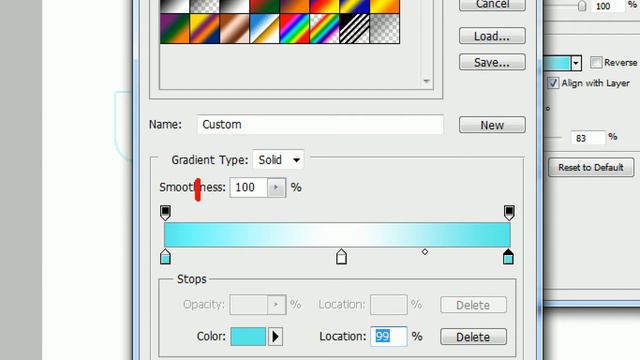Select the left opacity stop above gradient
The width and height of the screenshot is (640, 360).
[x=165, y=212]
